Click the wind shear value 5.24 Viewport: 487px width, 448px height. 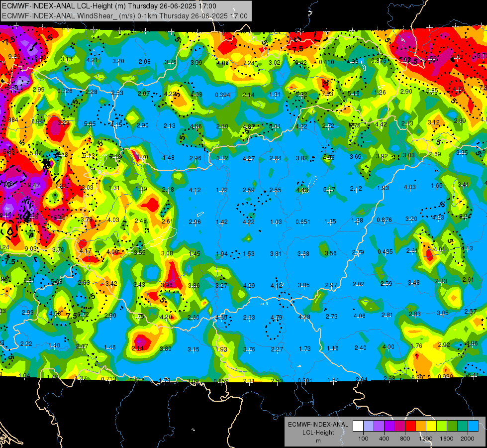pyautogui.click(x=465, y=216)
